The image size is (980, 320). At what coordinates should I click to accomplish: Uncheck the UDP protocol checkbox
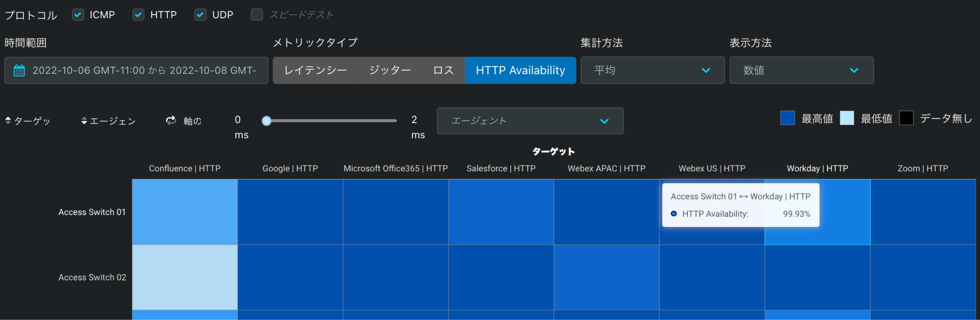200,15
